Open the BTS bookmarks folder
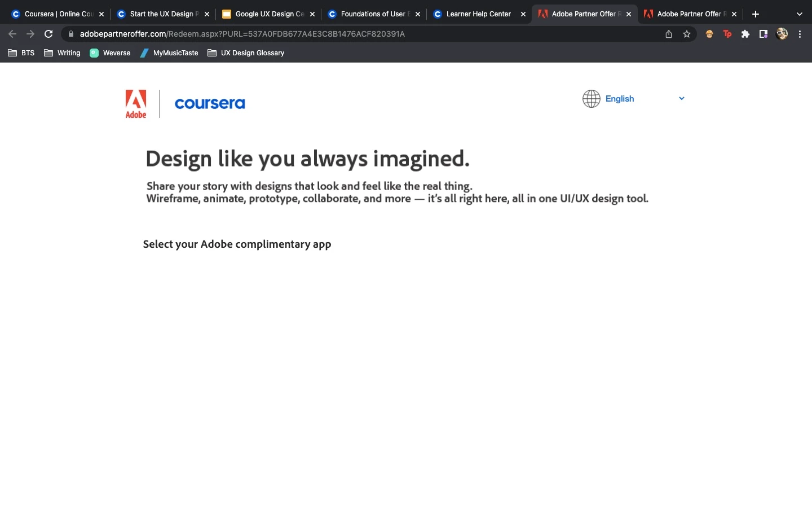The image size is (812, 508). pyautogui.click(x=21, y=53)
